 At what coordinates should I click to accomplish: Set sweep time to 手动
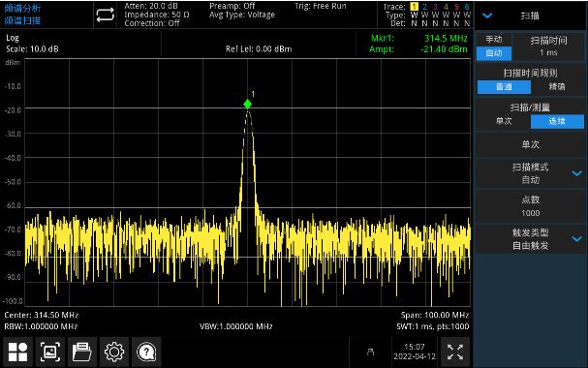(x=494, y=40)
